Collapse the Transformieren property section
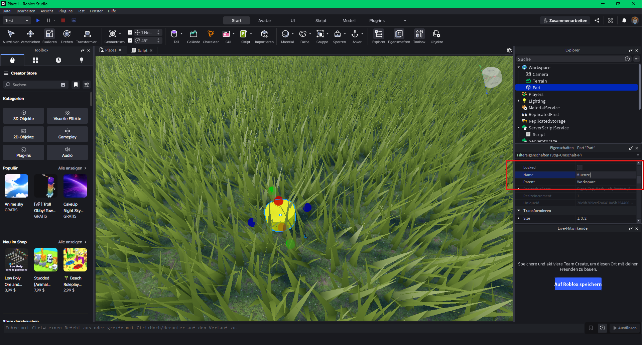 (519, 211)
